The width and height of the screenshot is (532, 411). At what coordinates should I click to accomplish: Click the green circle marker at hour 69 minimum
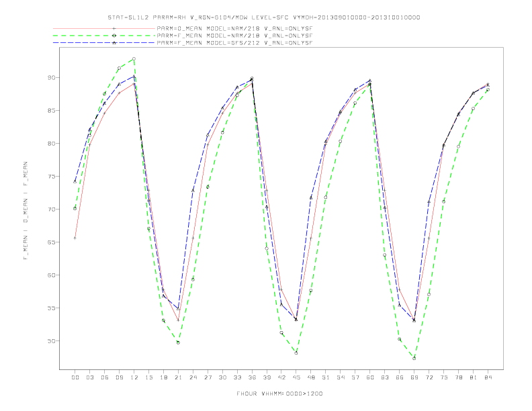coord(414,358)
